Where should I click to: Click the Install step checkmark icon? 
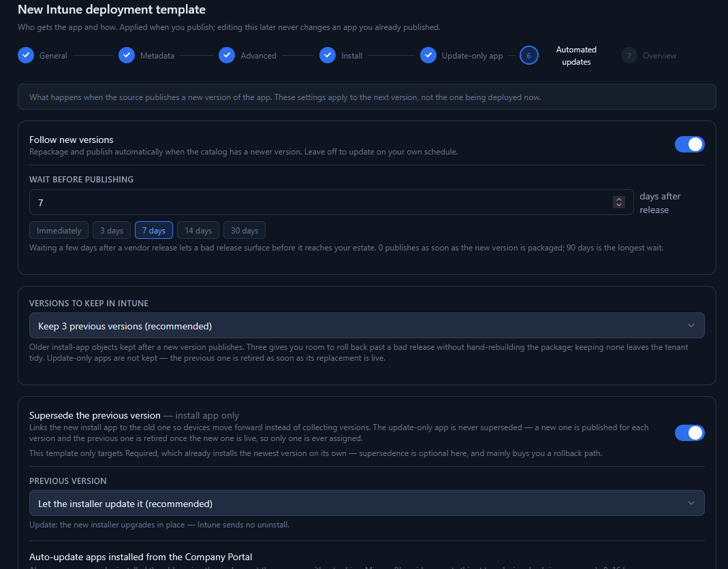[328, 55]
